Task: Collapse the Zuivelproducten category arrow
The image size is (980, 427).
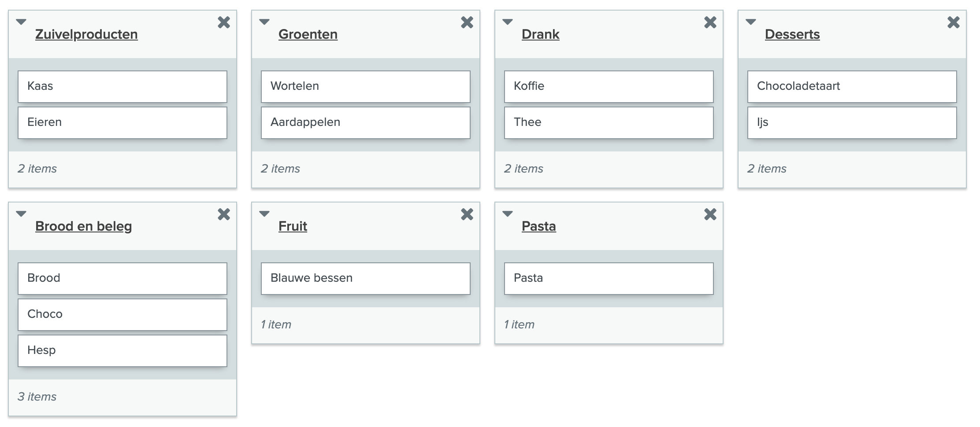Action: tap(21, 22)
